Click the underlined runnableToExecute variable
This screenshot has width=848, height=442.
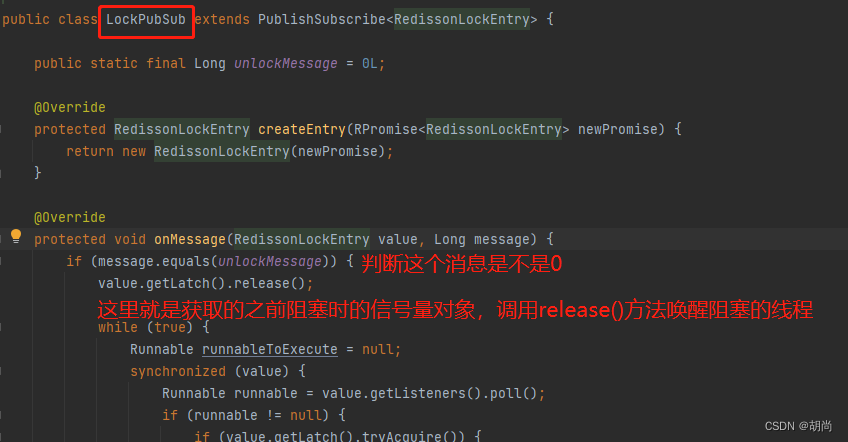(x=269, y=349)
